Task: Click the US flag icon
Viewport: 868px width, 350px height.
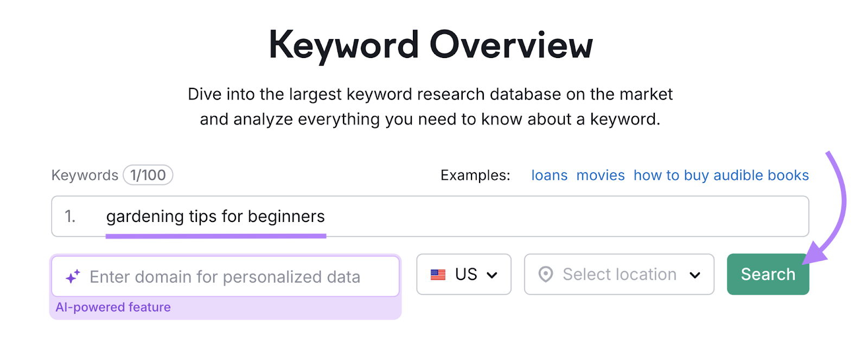Action: (x=437, y=274)
